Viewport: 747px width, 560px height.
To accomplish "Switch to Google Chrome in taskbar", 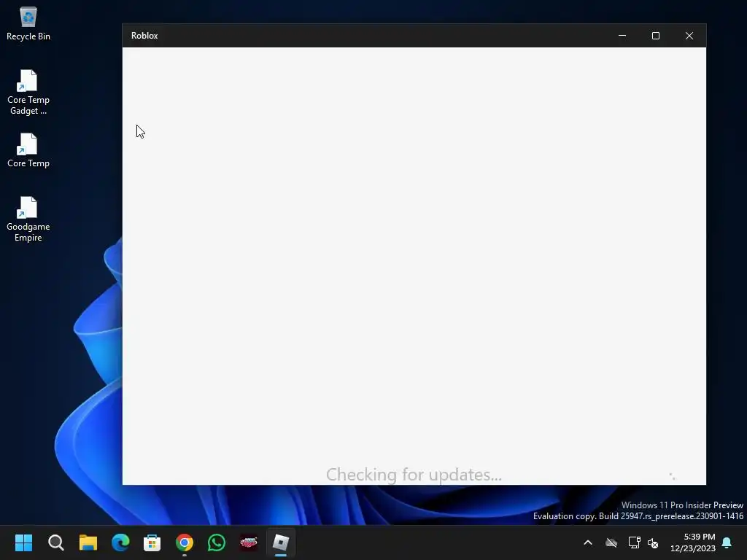I will click(185, 542).
